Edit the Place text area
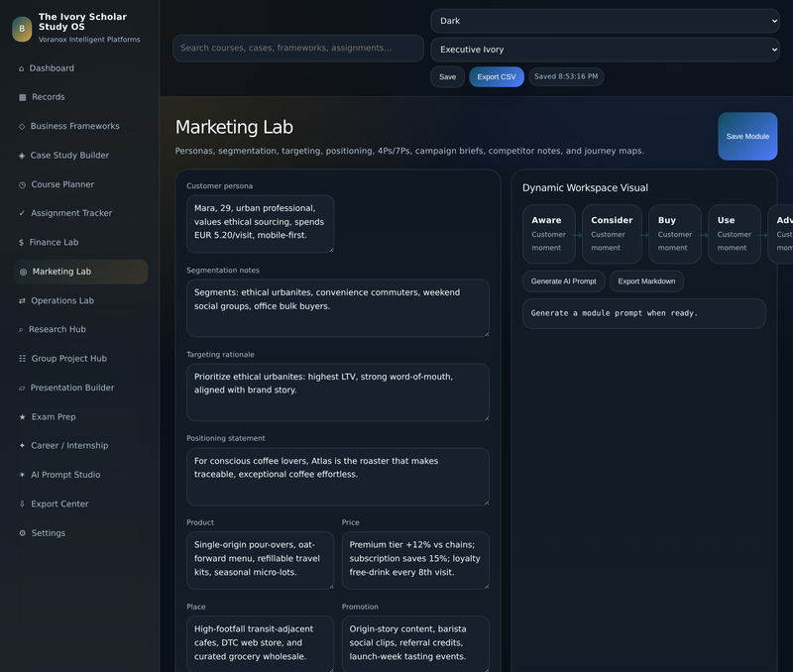The image size is (793, 672). click(260, 644)
